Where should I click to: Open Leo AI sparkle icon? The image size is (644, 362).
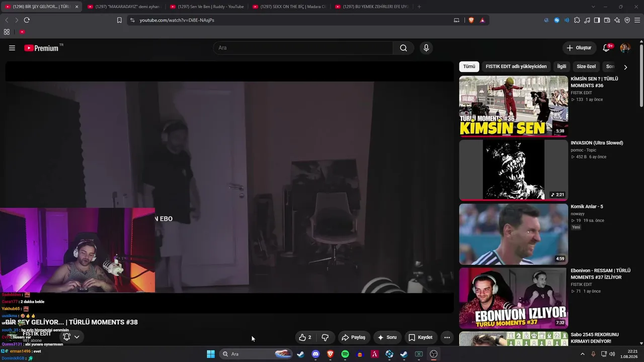617,20
